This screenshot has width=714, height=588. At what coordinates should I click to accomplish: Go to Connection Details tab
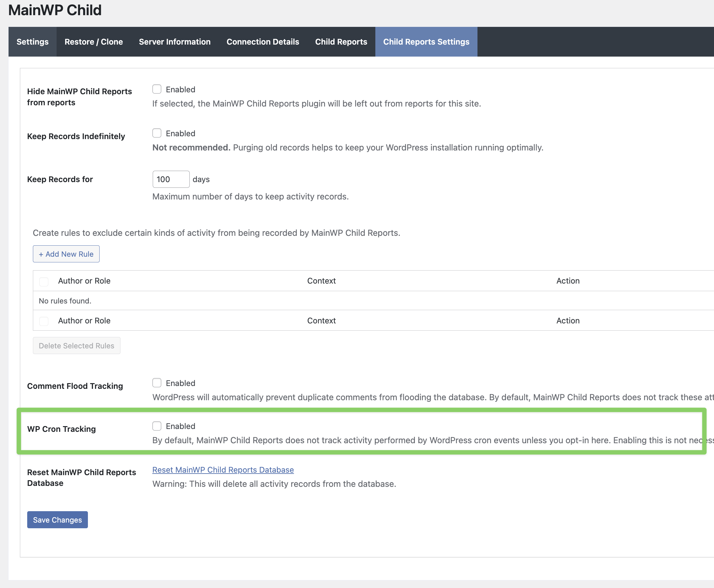262,42
